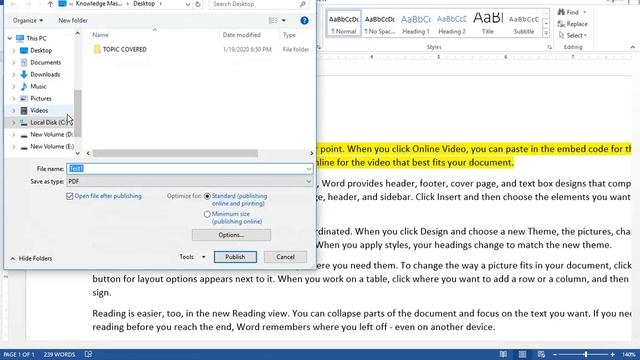Apply the Heading 1 style
The width and height of the screenshot is (640, 360).
416,24
